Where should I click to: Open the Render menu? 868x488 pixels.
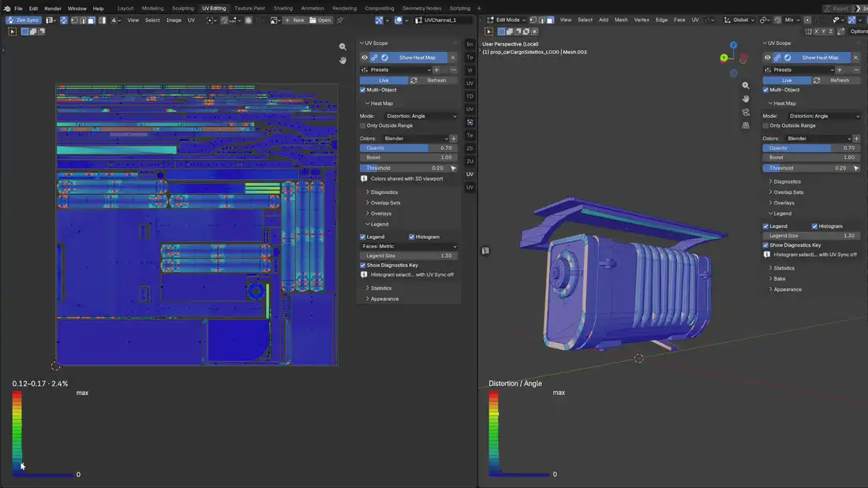(53, 9)
